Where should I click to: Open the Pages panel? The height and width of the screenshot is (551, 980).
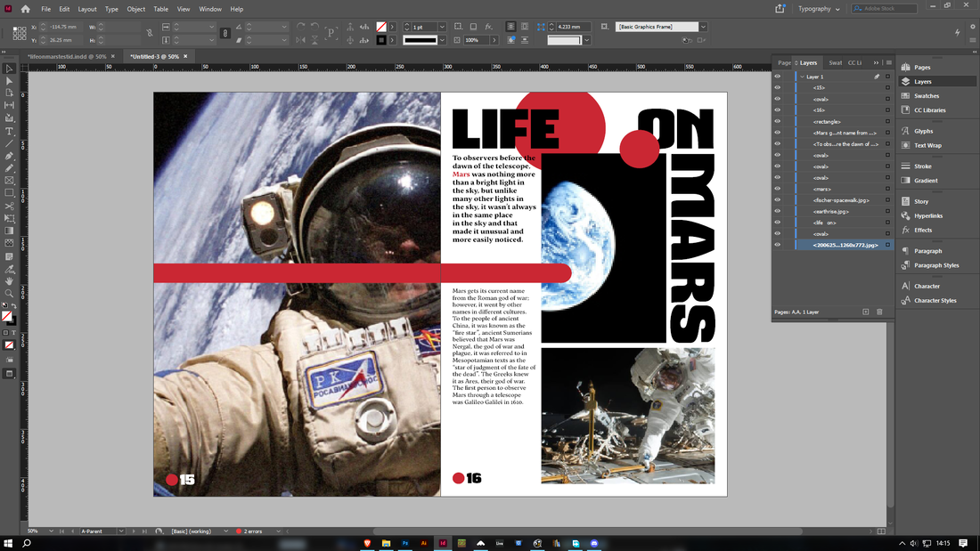(922, 68)
